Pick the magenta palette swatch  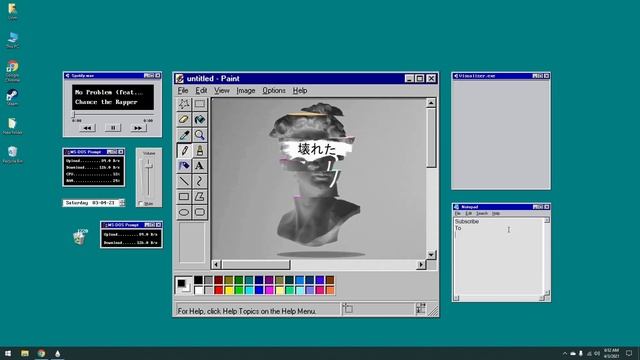[269, 290]
